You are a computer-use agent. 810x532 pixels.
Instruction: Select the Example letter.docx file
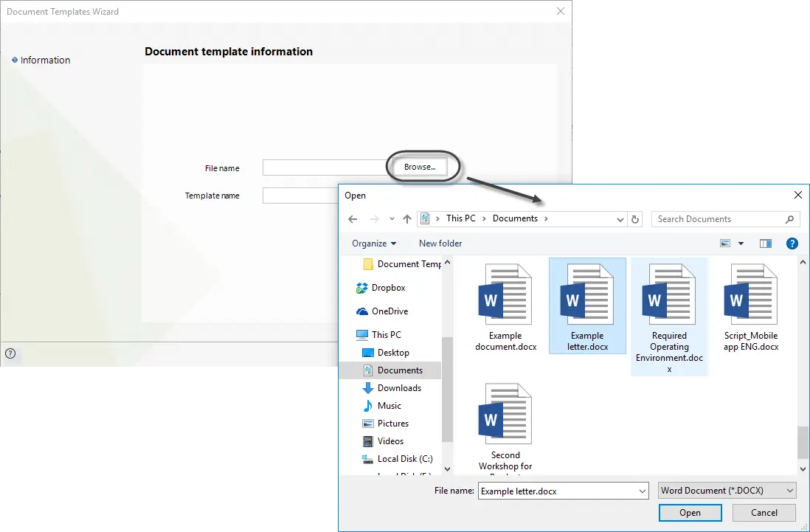tap(587, 306)
